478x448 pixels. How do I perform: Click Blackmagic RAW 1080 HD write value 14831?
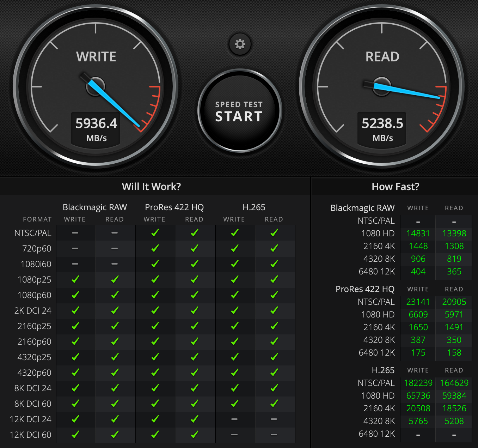(x=418, y=234)
